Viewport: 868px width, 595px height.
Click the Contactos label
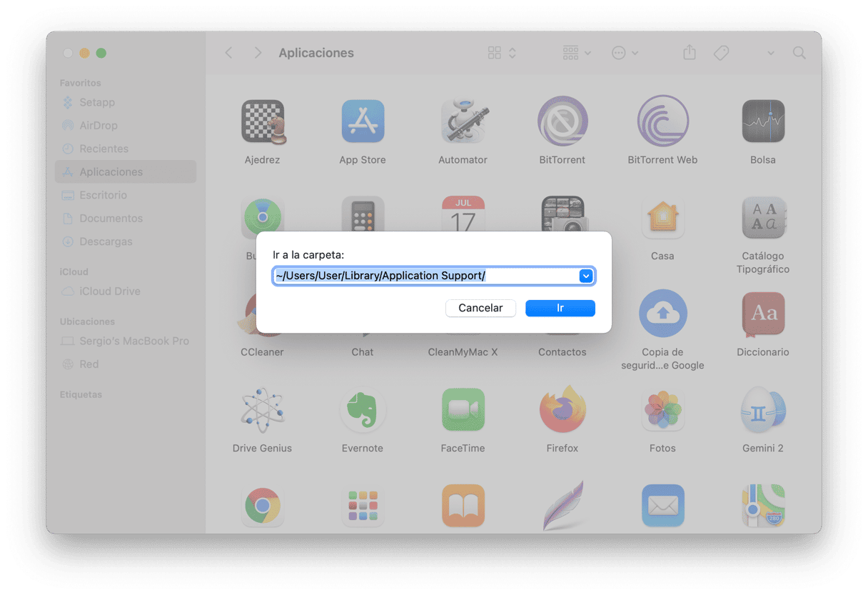point(562,352)
